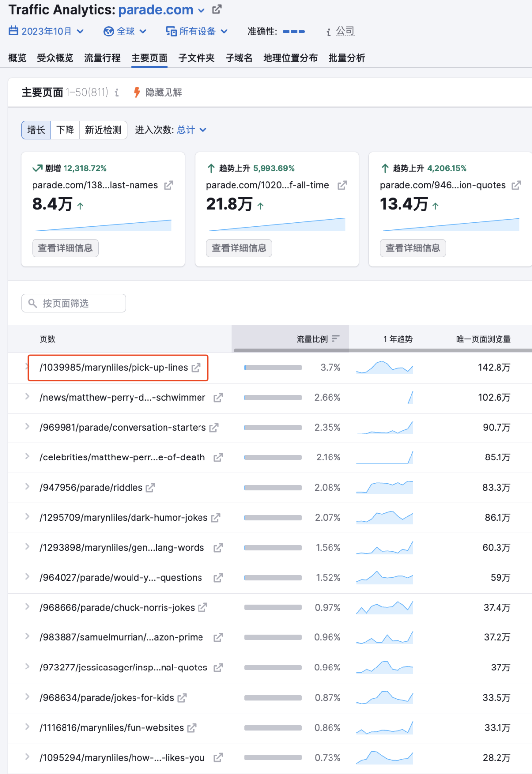The width and height of the screenshot is (532, 774).
Task: Click the 公司 info link
Action: click(345, 31)
